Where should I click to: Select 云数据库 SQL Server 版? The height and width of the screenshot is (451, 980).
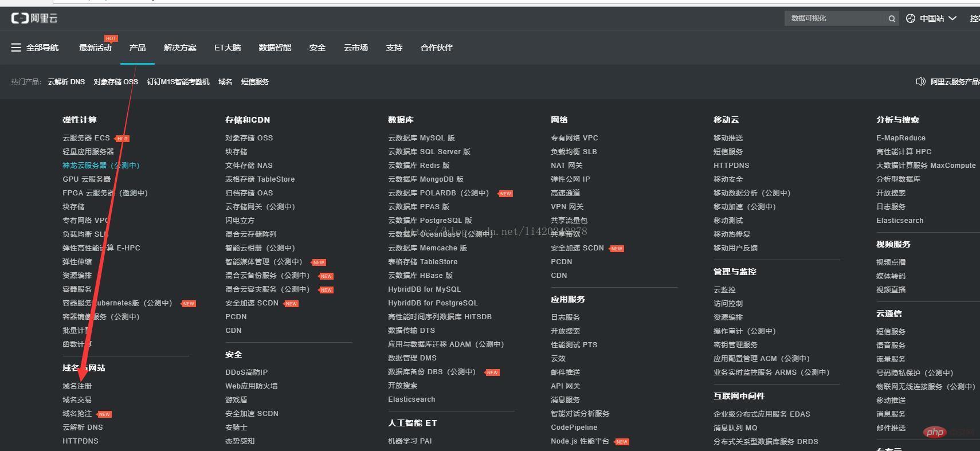point(429,152)
